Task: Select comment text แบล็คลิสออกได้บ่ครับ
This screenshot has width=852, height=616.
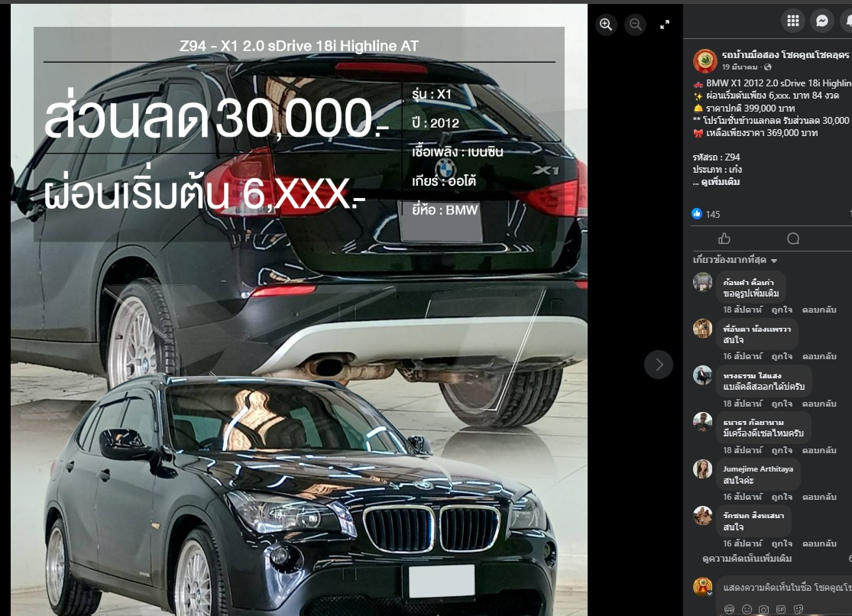Action: 764,387
